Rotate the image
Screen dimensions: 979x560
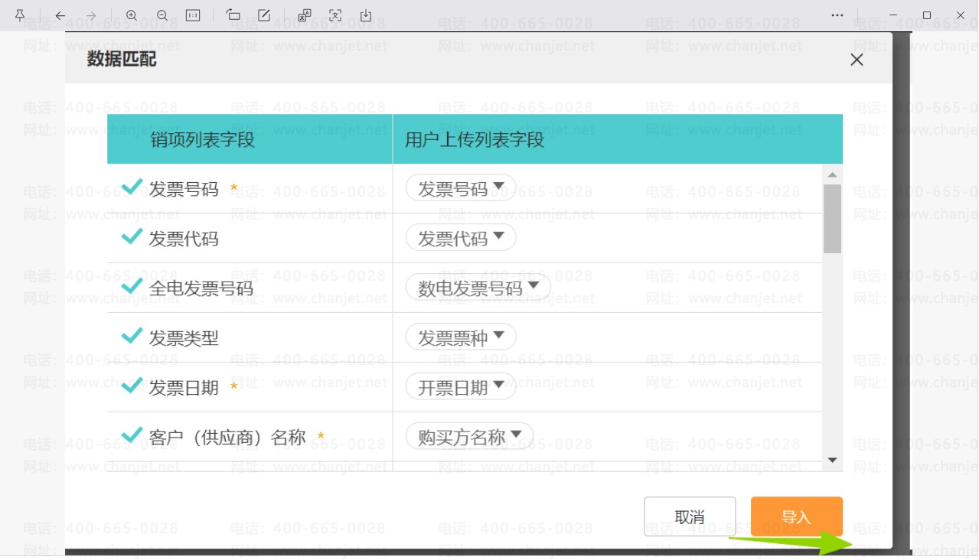(233, 15)
